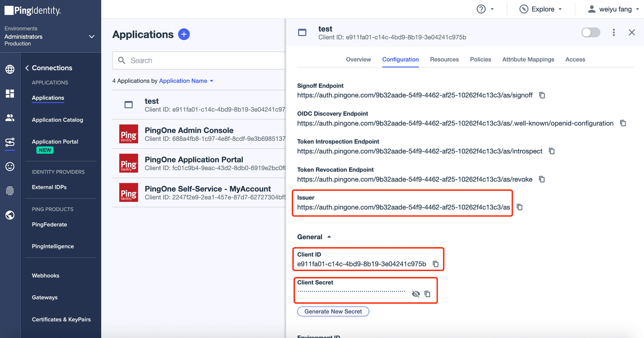
Task: Open the Experiences smiley icon in sidebar
Action: (10, 166)
